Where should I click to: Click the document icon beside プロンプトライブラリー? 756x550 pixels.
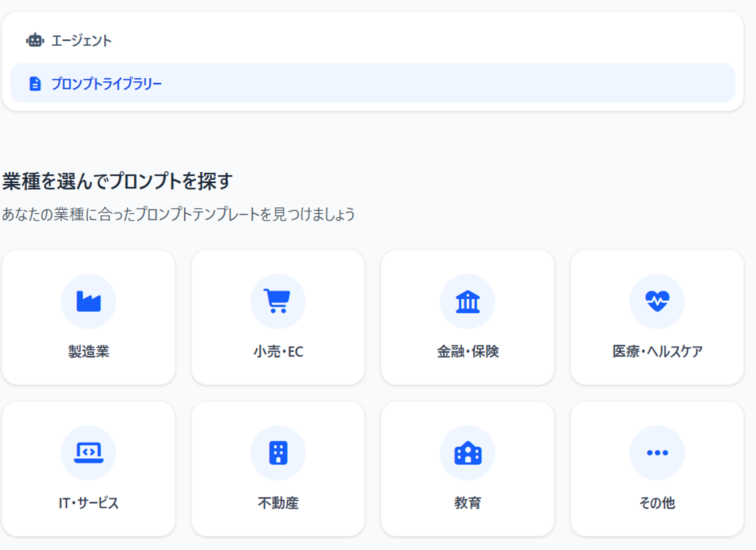pyautogui.click(x=35, y=83)
